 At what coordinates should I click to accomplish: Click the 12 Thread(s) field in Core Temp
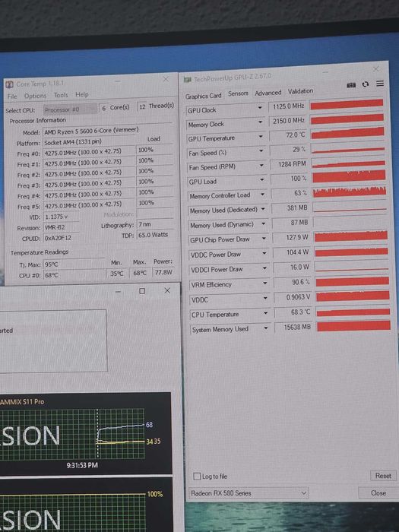click(156, 106)
